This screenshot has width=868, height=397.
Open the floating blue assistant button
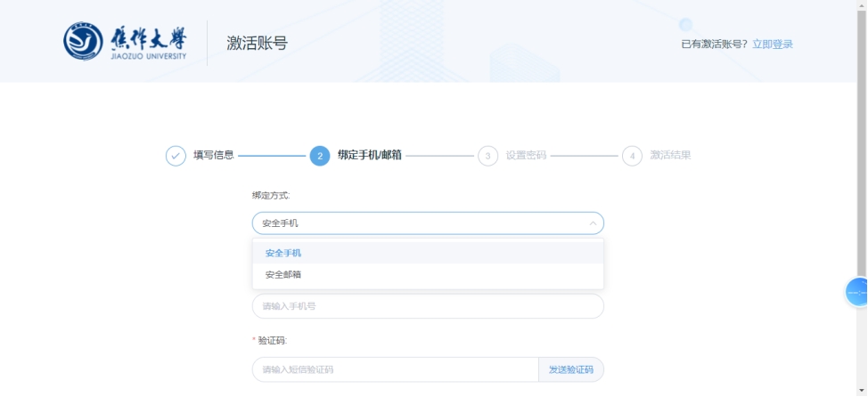coord(857,292)
